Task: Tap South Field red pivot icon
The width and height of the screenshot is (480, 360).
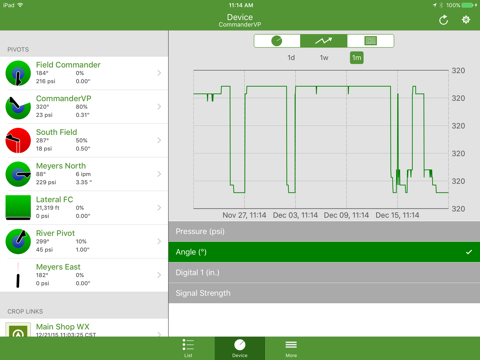Action: click(18, 140)
